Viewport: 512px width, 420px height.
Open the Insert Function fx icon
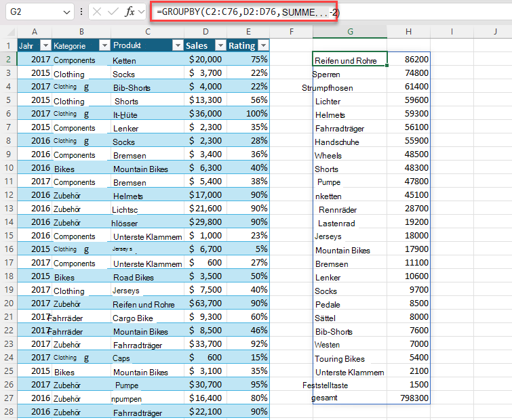(x=130, y=12)
